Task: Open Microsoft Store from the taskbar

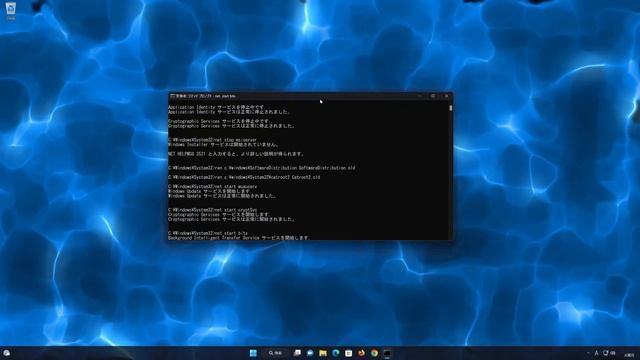Action: point(349,353)
